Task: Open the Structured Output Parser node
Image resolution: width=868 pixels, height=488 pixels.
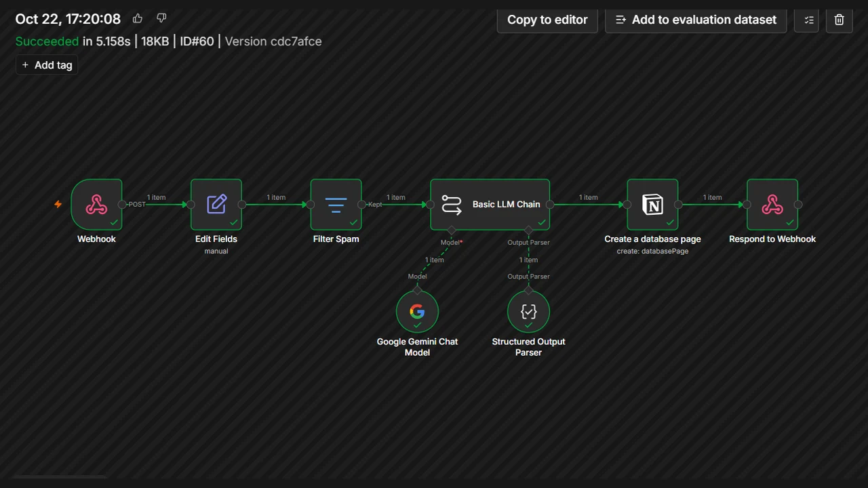Action: click(528, 311)
